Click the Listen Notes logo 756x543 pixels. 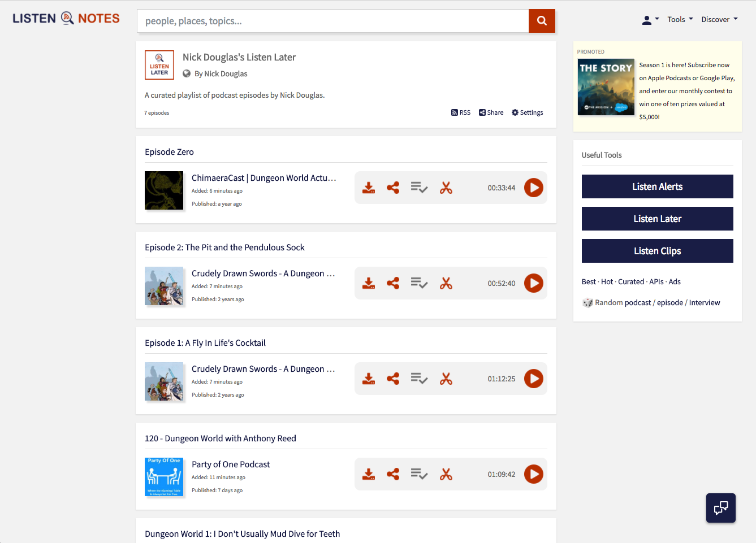pos(66,19)
